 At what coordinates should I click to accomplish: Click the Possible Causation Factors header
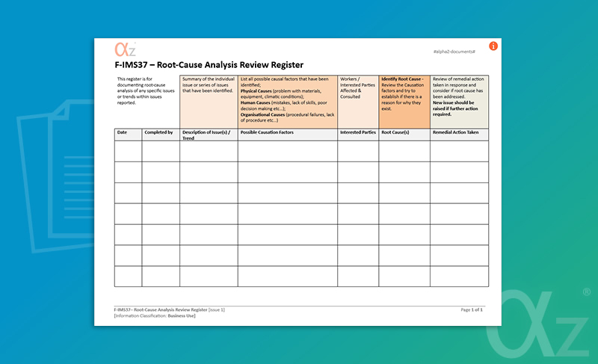(267, 132)
